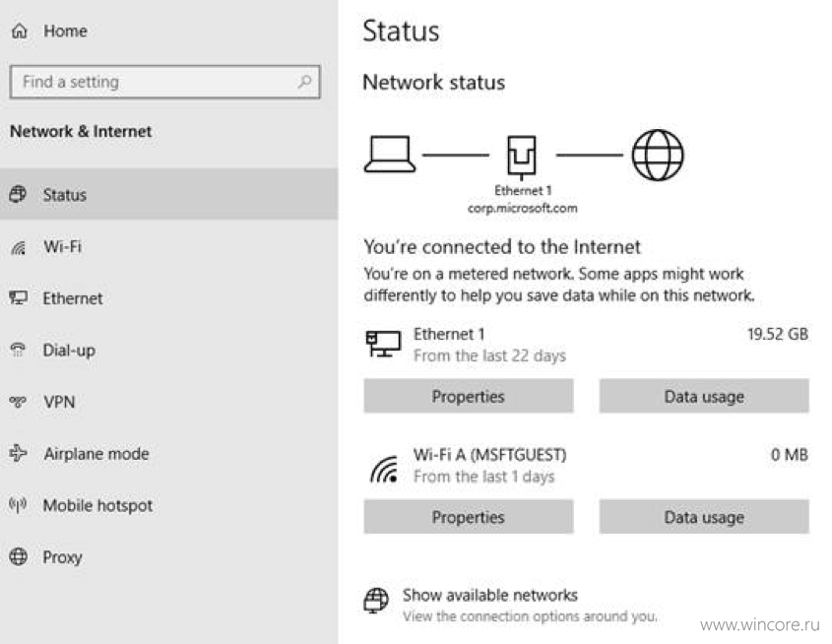View Data usage for Wi-Fi A (MSFTGUEST)
832x644 pixels.
coord(704,517)
